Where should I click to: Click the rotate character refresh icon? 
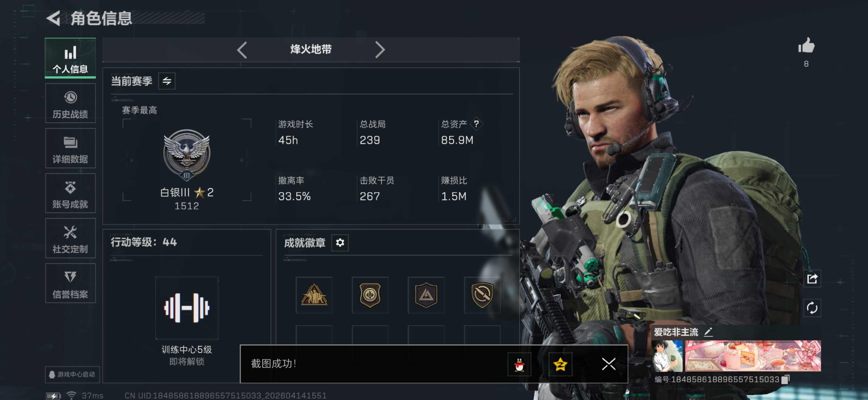point(812,308)
